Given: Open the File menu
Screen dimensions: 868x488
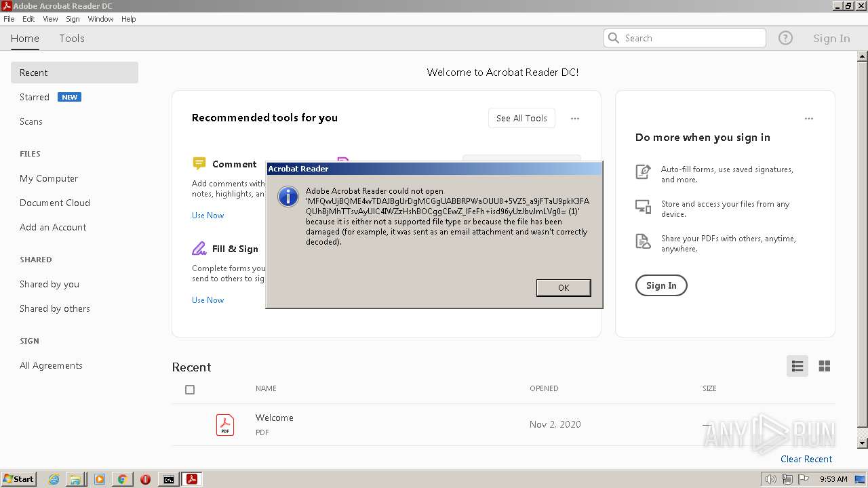Looking at the screenshot, I should pos(9,19).
